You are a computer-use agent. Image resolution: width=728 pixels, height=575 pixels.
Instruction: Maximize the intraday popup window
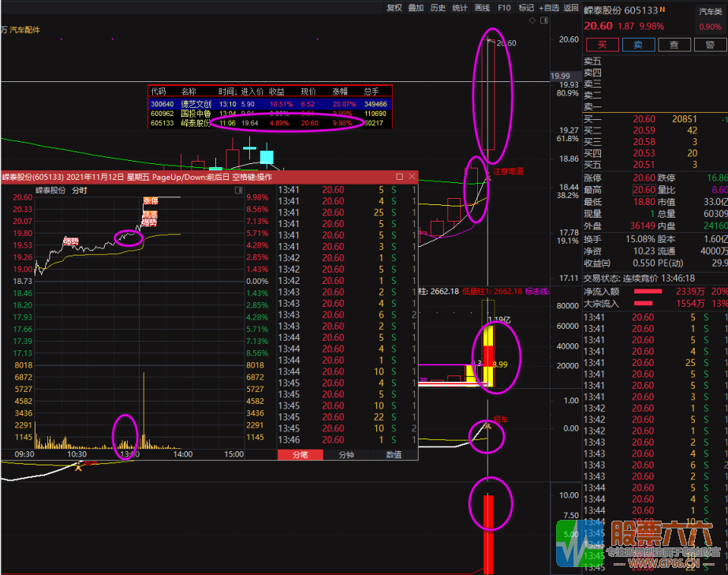coord(400,177)
